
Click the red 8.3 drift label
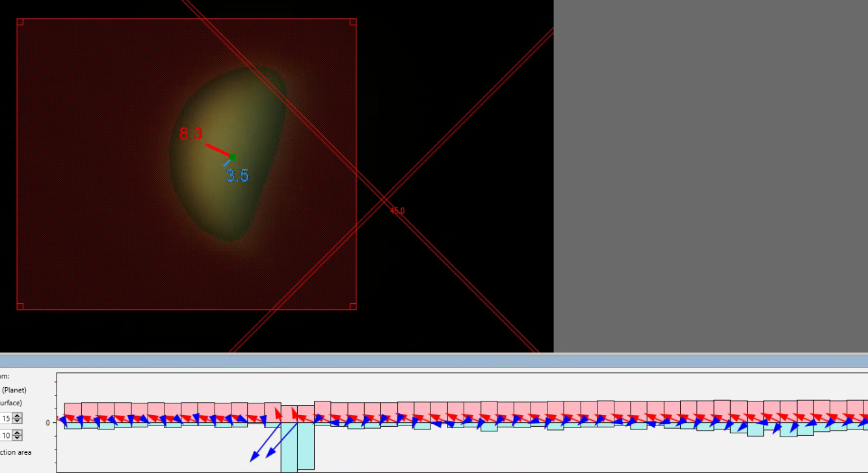point(191,134)
